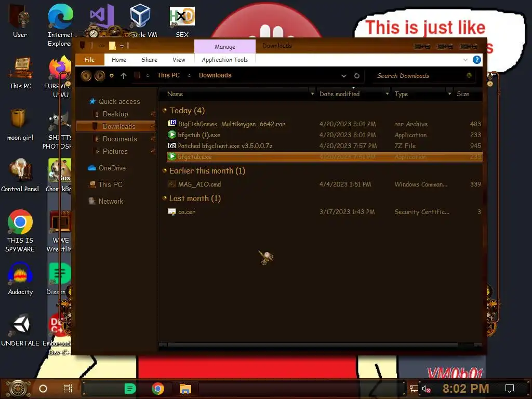Click the search magnifier icon in Downloads

[469, 75]
